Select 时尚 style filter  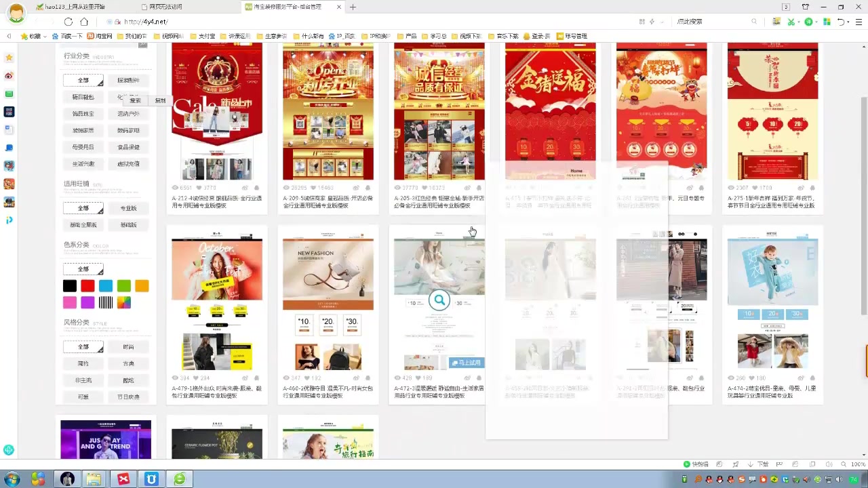128,346
